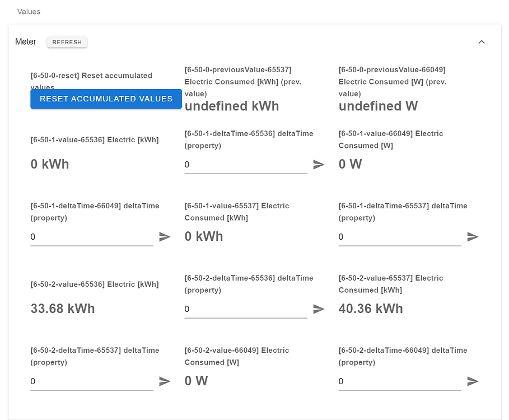
Task: Refresh the Meter values
Action: (67, 42)
